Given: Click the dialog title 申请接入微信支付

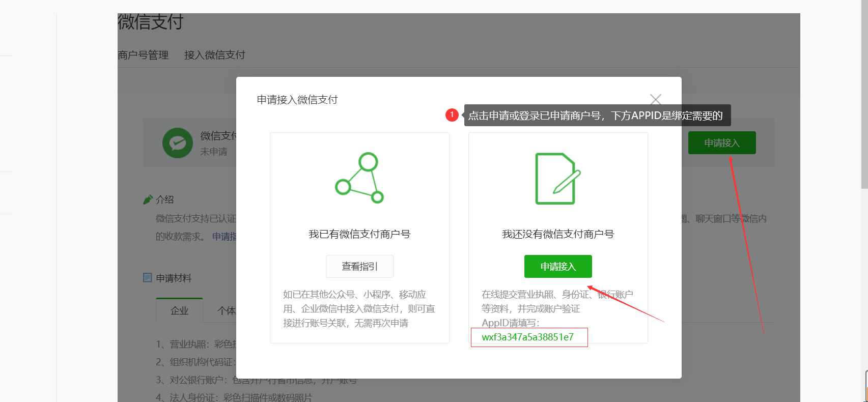Looking at the screenshot, I should [x=297, y=100].
